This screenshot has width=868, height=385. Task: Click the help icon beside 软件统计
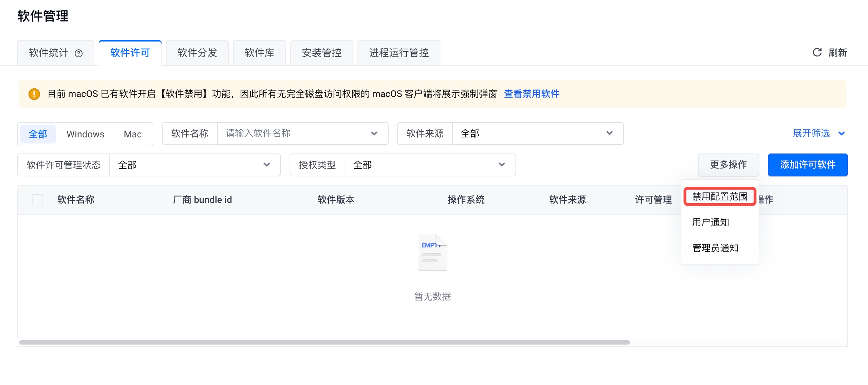(x=79, y=53)
